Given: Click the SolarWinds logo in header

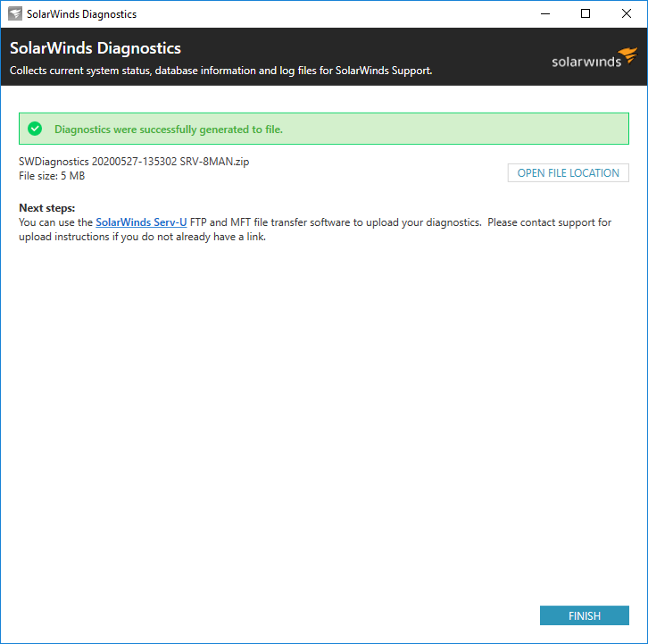Looking at the screenshot, I should pyautogui.click(x=594, y=58).
